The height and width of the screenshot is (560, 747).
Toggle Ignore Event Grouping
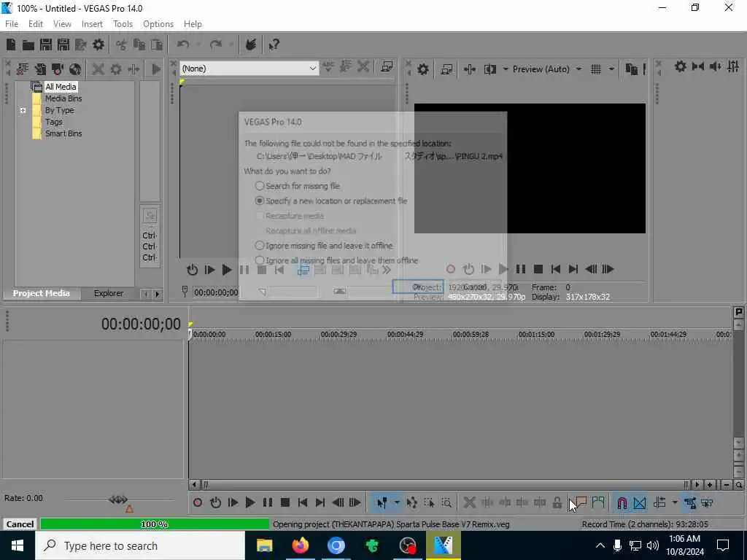pyautogui.click(x=707, y=502)
